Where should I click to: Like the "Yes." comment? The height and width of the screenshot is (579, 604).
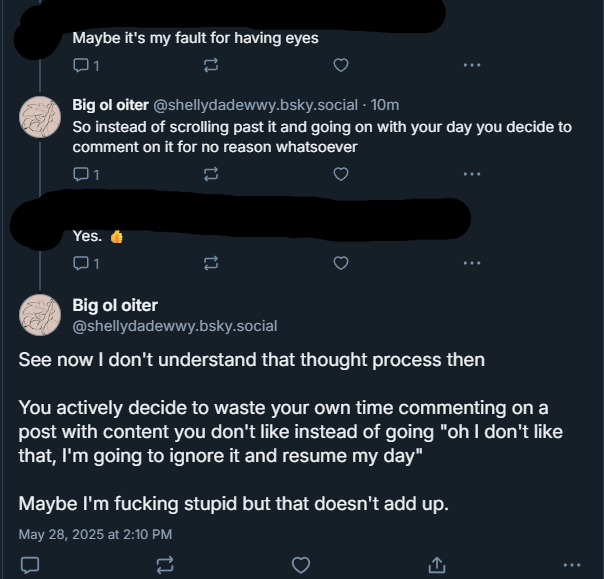click(x=340, y=264)
